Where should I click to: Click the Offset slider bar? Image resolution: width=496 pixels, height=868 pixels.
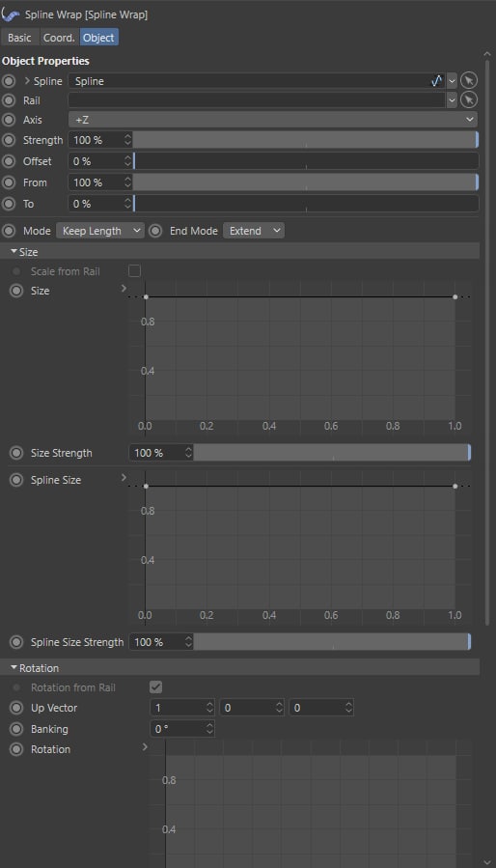point(306,161)
